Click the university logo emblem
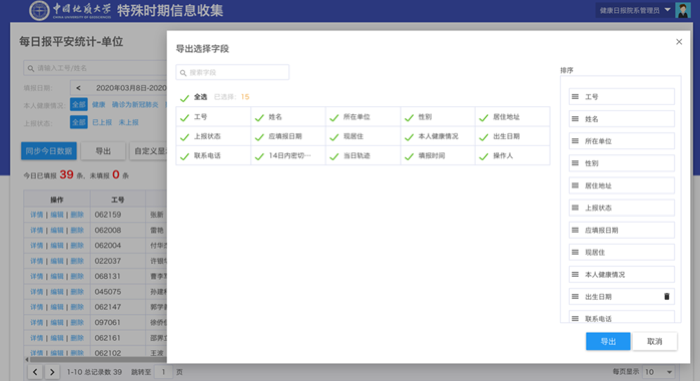 39,11
